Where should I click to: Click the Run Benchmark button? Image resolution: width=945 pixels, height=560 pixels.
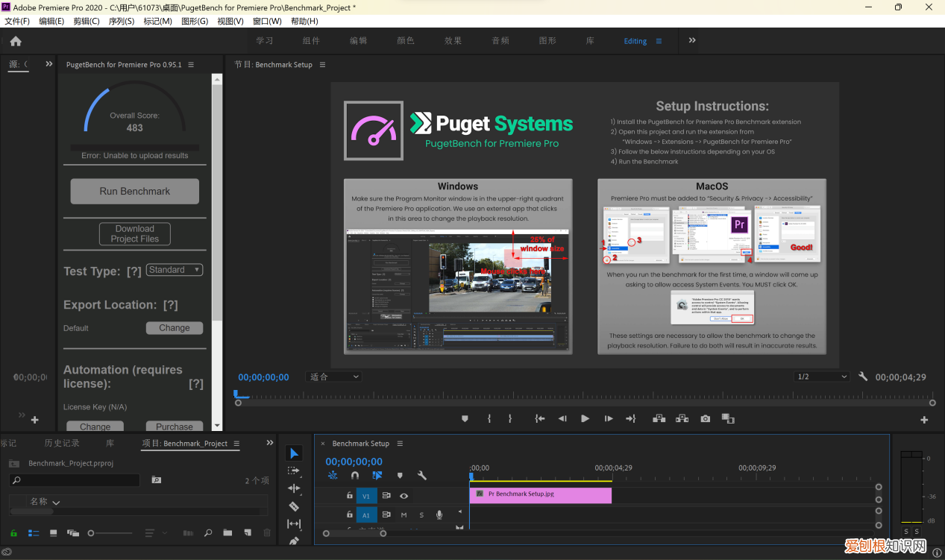click(x=135, y=191)
